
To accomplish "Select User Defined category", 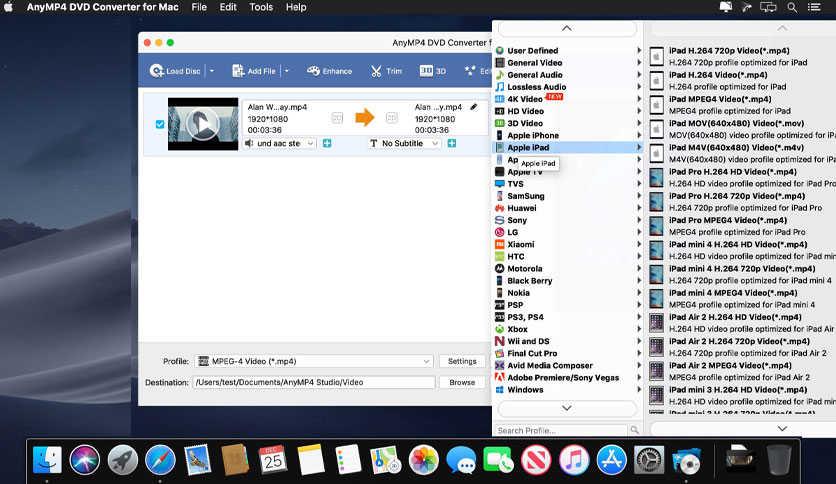I will 568,51.
